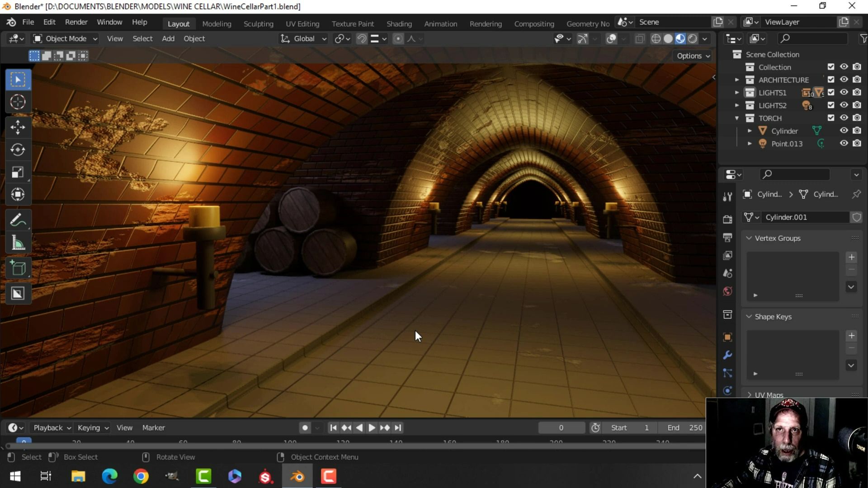Open the Modifiers wrench properties tab
This screenshot has width=868, height=488.
pyautogui.click(x=727, y=355)
